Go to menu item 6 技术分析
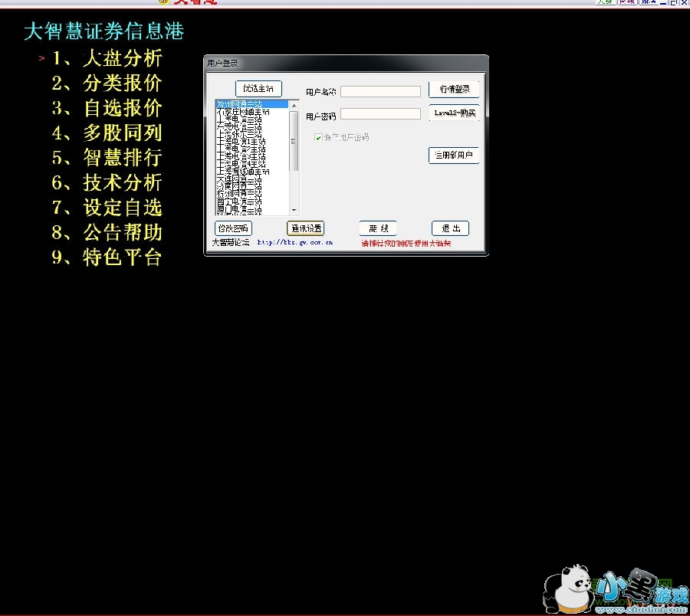The width and height of the screenshot is (690, 616). click(x=107, y=182)
